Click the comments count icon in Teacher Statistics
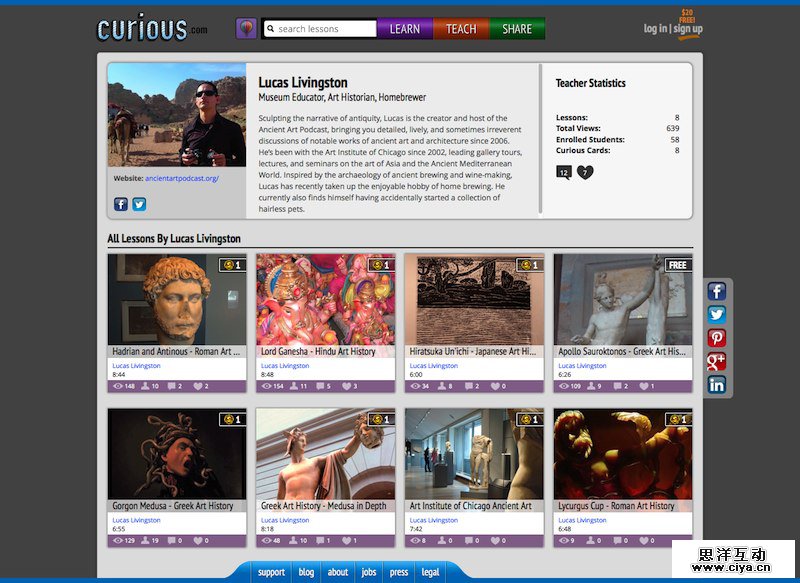800x583 pixels. 563,172
